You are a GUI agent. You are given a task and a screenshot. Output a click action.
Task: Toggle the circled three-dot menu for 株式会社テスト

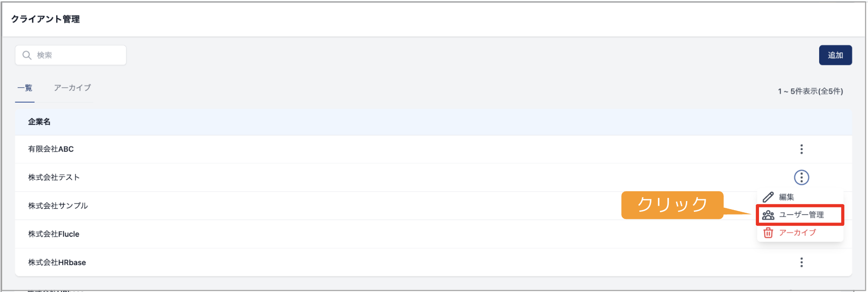[x=801, y=177]
